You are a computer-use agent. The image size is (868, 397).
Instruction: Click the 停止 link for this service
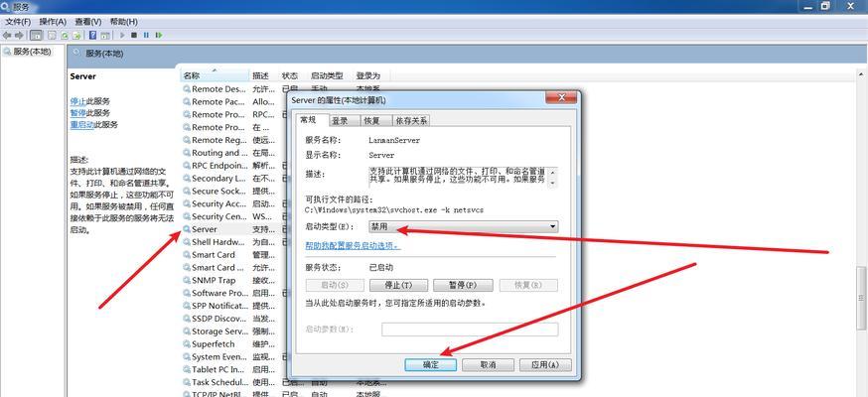pyautogui.click(x=78, y=101)
